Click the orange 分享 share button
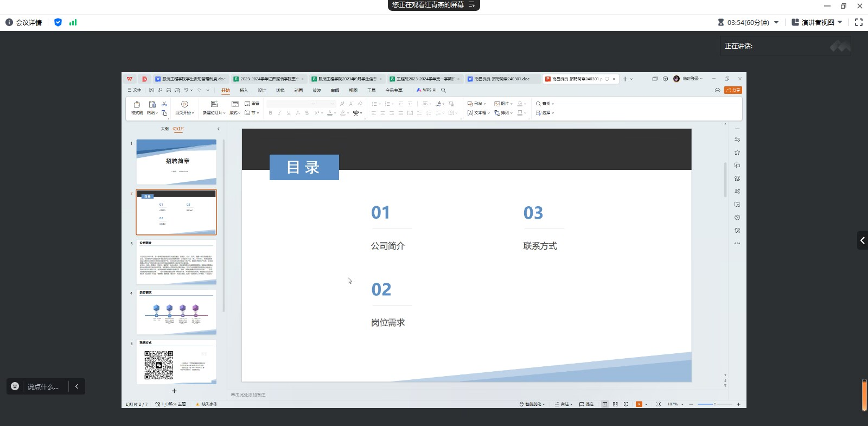The width and height of the screenshot is (868, 426). click(x=733, y=90)
